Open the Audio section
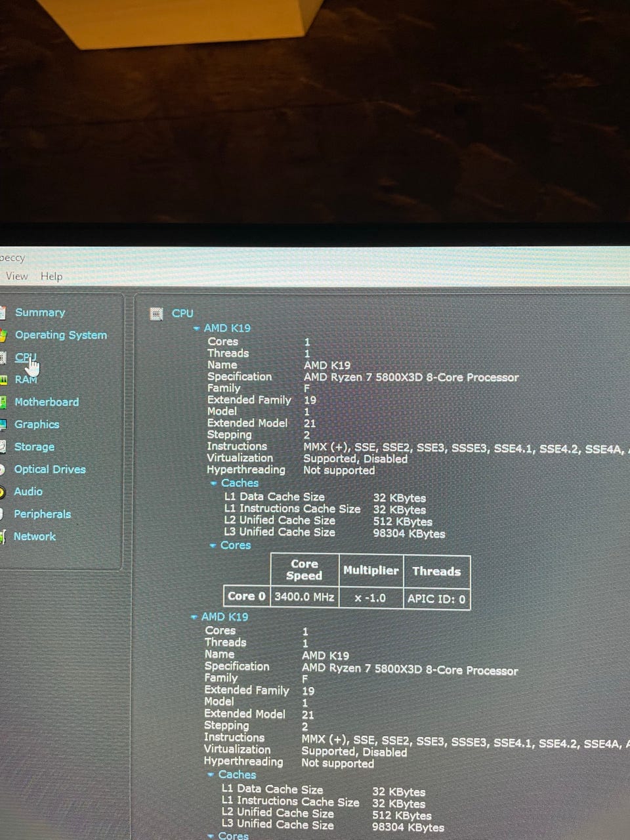The width and height of the screenshot is (630, 840). (x=28, y=492)
